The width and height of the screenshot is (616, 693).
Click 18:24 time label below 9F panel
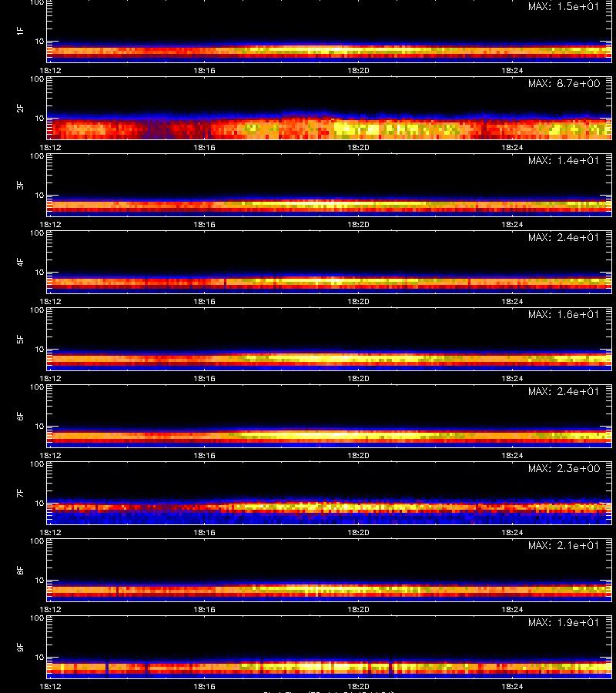512,686
